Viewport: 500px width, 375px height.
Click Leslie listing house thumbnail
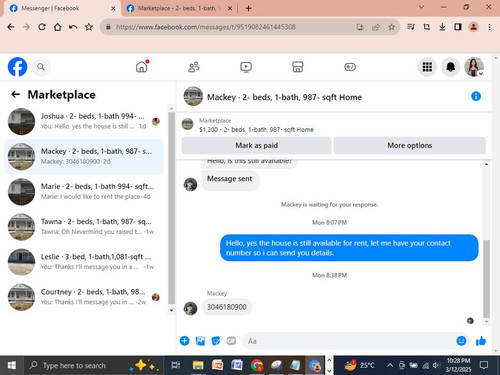point(21,262)
